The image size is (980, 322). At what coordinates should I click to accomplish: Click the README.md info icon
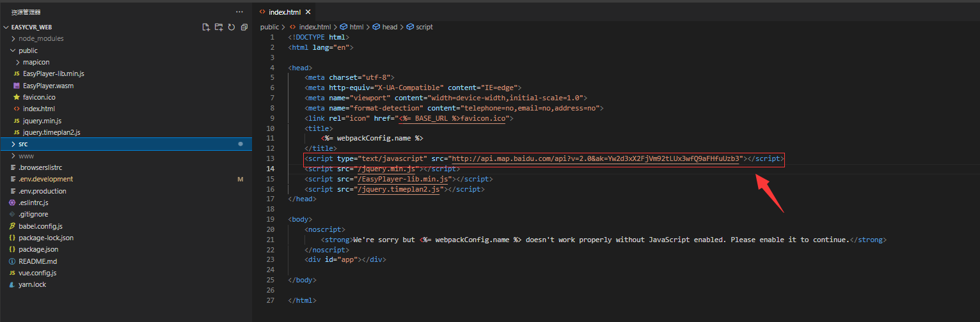12,261
